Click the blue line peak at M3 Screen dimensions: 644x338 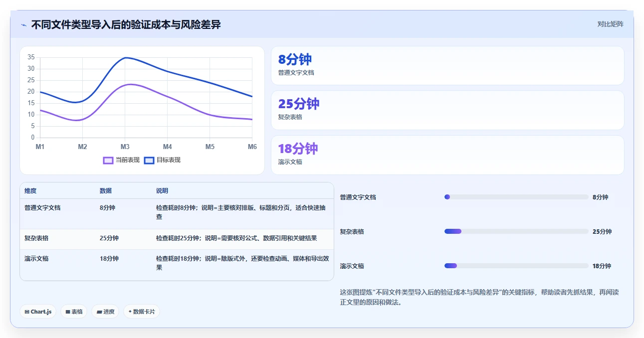125,58
